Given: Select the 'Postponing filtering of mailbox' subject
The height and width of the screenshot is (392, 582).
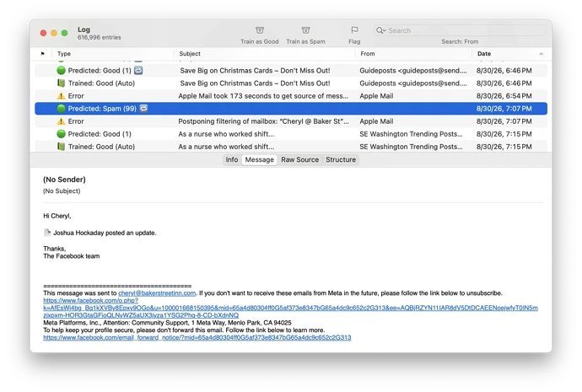Looking at the screenshot, I should [x=263, y=121].
